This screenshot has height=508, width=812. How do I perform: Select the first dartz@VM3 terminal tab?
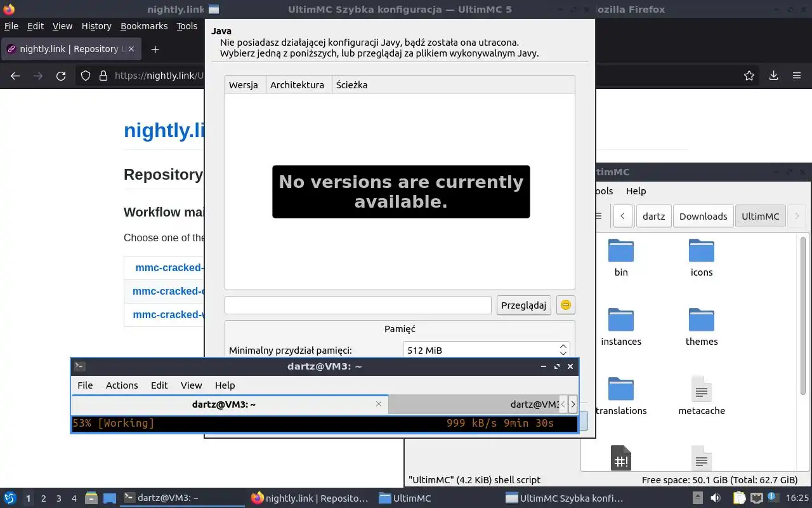coord(224,404)
